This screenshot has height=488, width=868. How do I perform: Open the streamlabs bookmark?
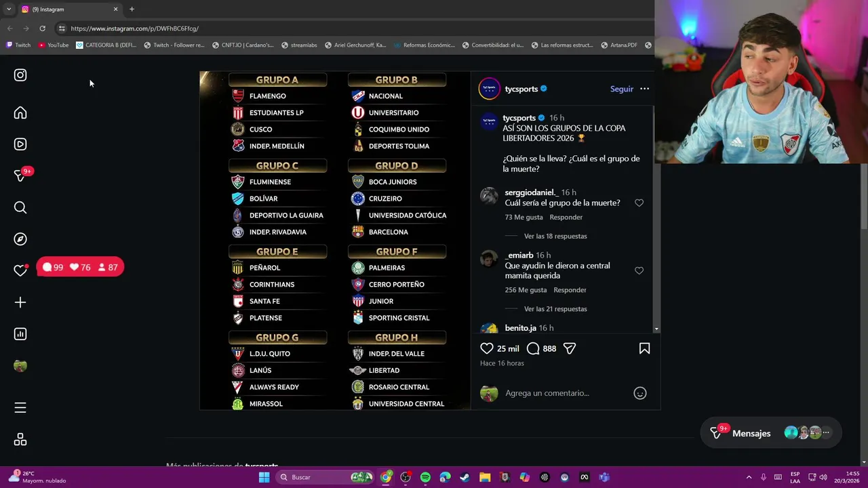299,45
